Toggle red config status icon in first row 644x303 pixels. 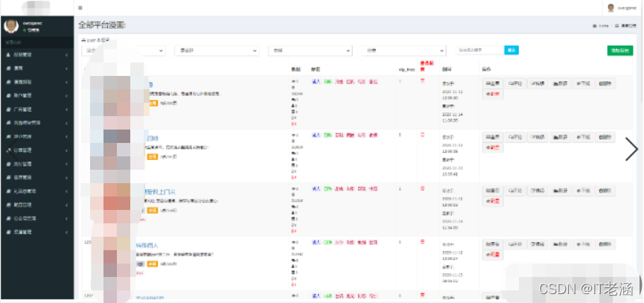(422, 81)
